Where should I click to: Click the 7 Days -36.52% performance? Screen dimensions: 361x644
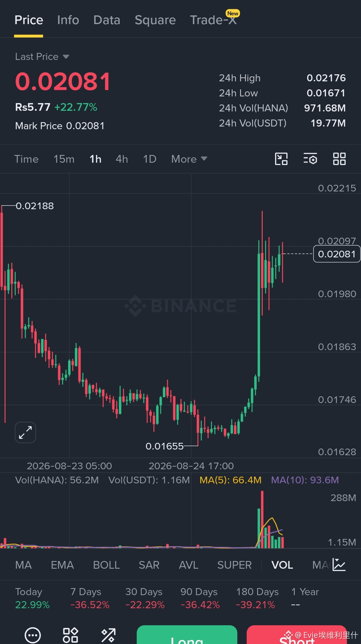tap(90, 598)
